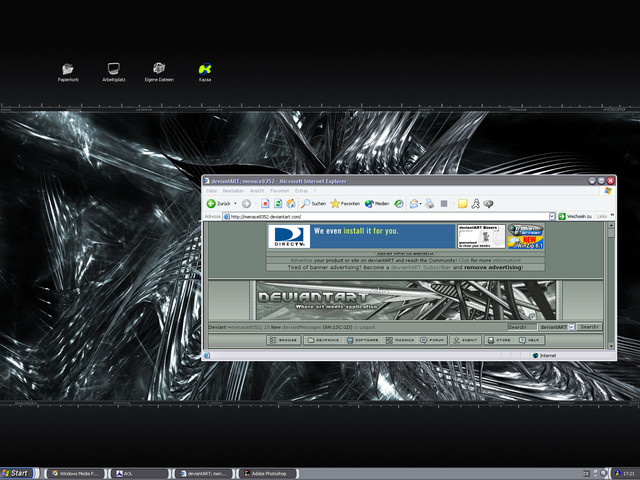Stop page loading with the red X icon
Image resolution: width=640 pixels, height=480 pixels.
[x=265, y=203]
